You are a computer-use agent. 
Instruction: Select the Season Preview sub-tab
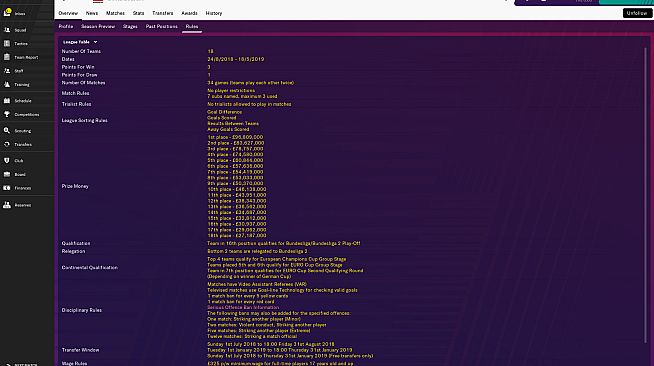(98, 26)
